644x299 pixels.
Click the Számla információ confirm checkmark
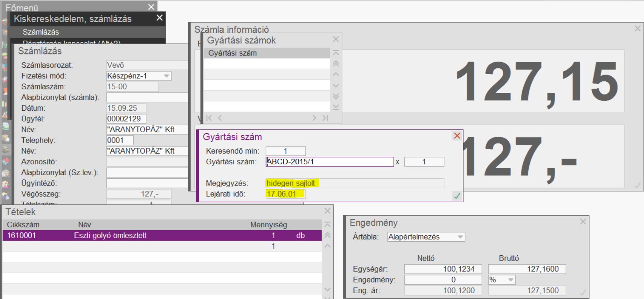pos(637,185)
